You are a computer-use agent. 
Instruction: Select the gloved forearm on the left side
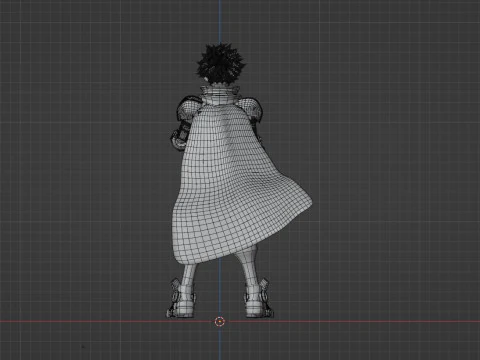click(181, 135)
